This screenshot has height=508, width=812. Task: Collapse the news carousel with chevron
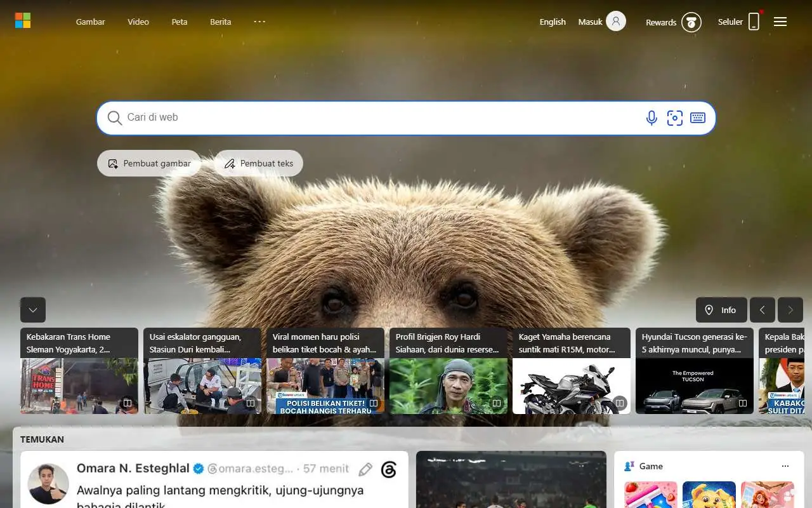(33, 310)
